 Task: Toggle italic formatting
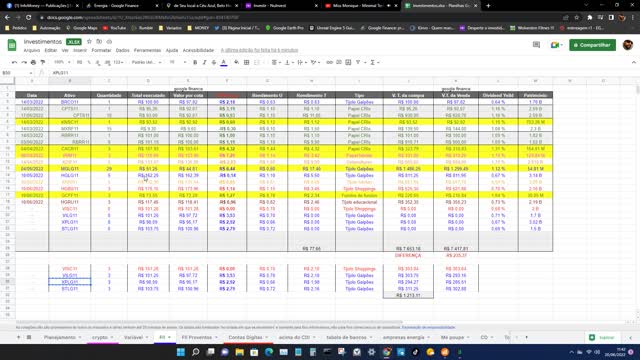(x=204, y=62)
